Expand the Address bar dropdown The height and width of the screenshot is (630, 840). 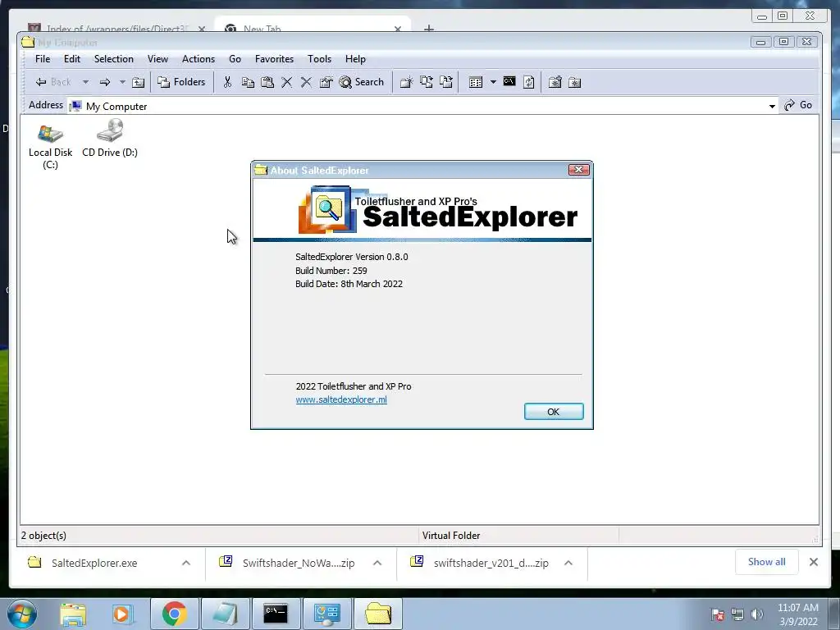pyautogui.click(x=772, y=106)
